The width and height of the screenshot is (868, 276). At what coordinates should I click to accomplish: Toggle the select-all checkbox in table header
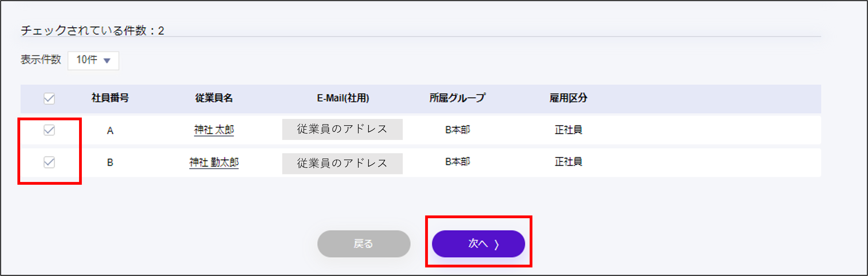pyautogui.click(x=49, y=98)
